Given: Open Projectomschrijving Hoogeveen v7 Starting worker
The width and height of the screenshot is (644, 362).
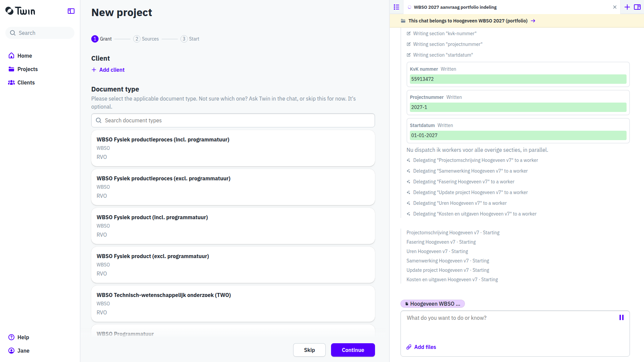Looking at the screenshot, I should (453, 233).
